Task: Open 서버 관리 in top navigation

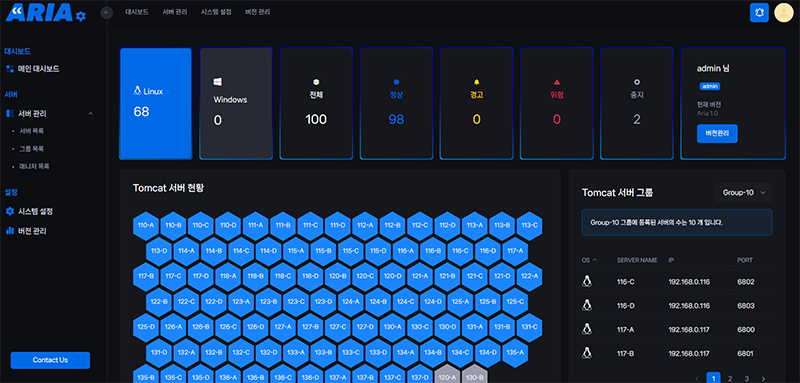Action: (175, 12)
